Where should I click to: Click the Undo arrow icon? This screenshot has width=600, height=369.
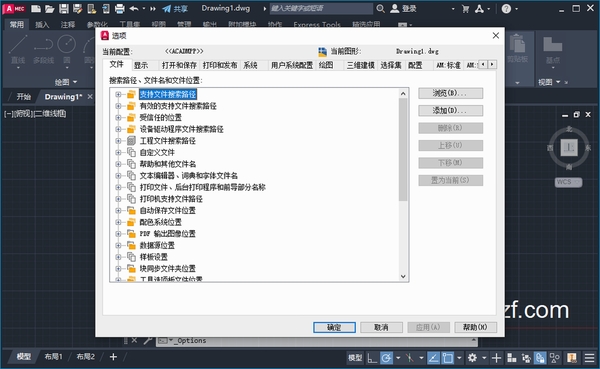(x=134, y=8)
